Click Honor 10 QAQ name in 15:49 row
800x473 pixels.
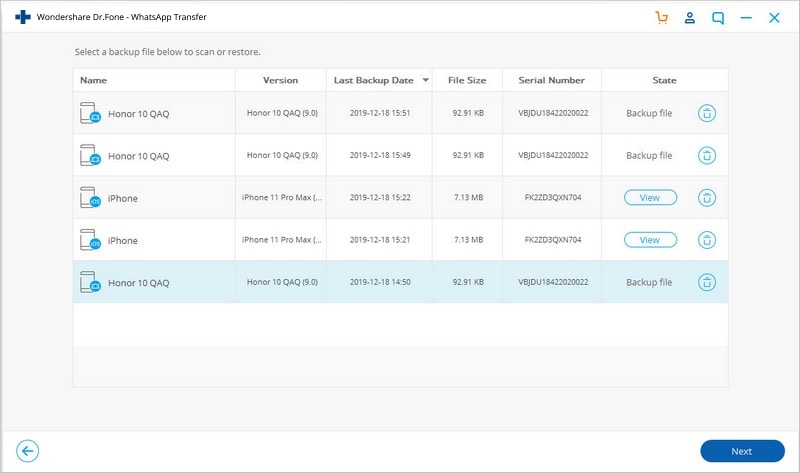[x=138, y=156]
